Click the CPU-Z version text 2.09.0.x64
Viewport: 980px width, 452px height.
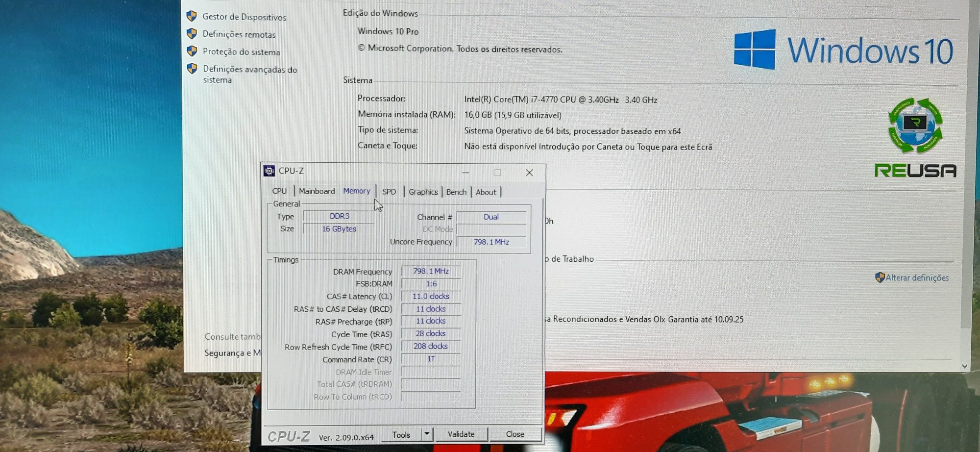click(x=346, y=437)
